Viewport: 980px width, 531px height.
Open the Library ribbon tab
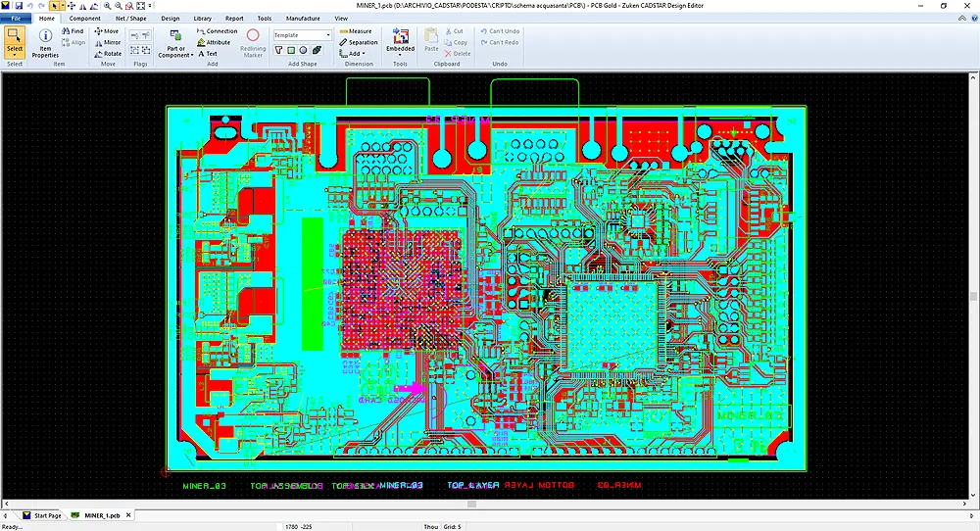coord(203,18)
